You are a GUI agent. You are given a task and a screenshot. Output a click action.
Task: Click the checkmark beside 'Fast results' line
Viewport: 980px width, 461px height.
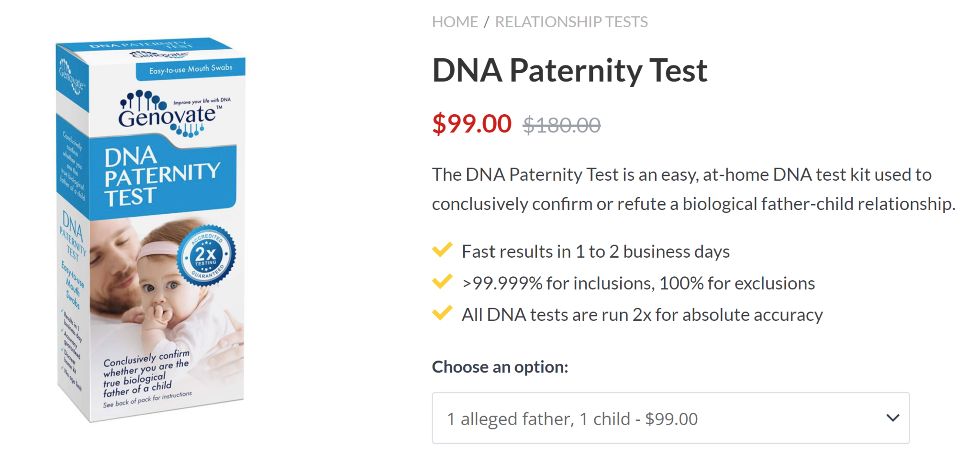[x=442, y=250]
